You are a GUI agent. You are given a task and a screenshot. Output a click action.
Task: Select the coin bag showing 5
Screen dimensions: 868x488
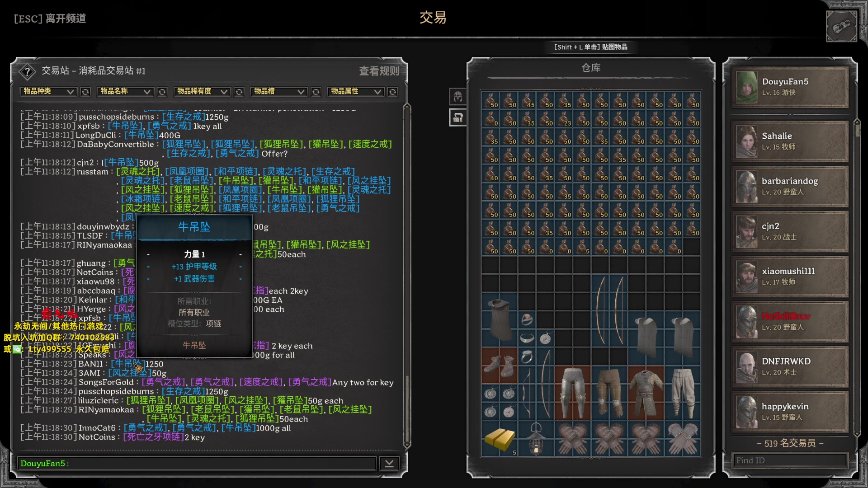(582, 247)
